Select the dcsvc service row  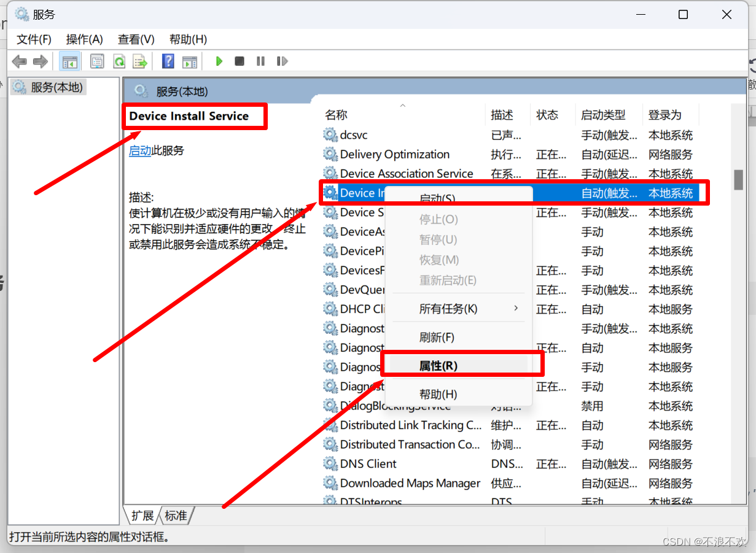pos(510,135)
